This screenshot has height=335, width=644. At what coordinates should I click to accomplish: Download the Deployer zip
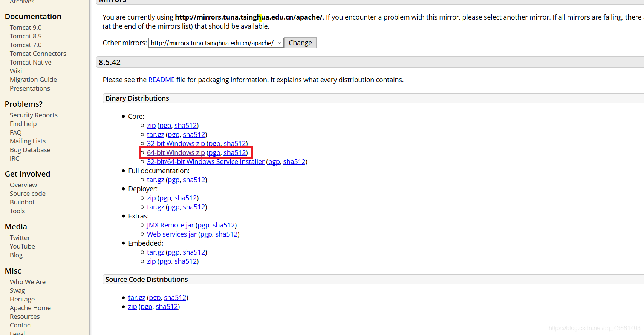[151, 198]
